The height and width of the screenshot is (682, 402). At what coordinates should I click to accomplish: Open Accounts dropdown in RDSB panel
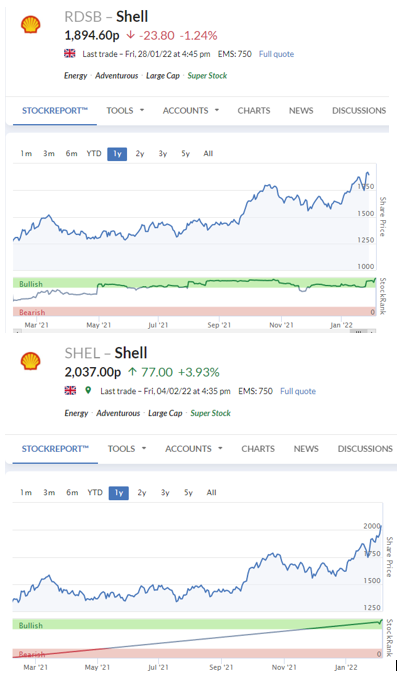tap(191, 110)
